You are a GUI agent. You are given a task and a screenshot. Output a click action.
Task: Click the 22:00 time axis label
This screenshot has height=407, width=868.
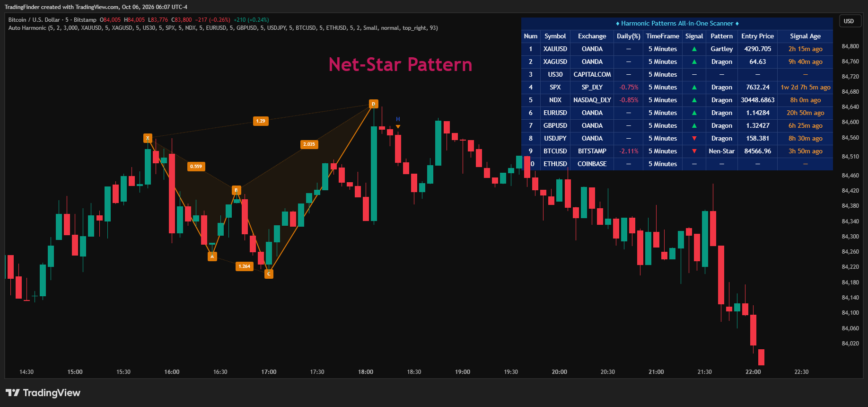[x=753, y=372]
